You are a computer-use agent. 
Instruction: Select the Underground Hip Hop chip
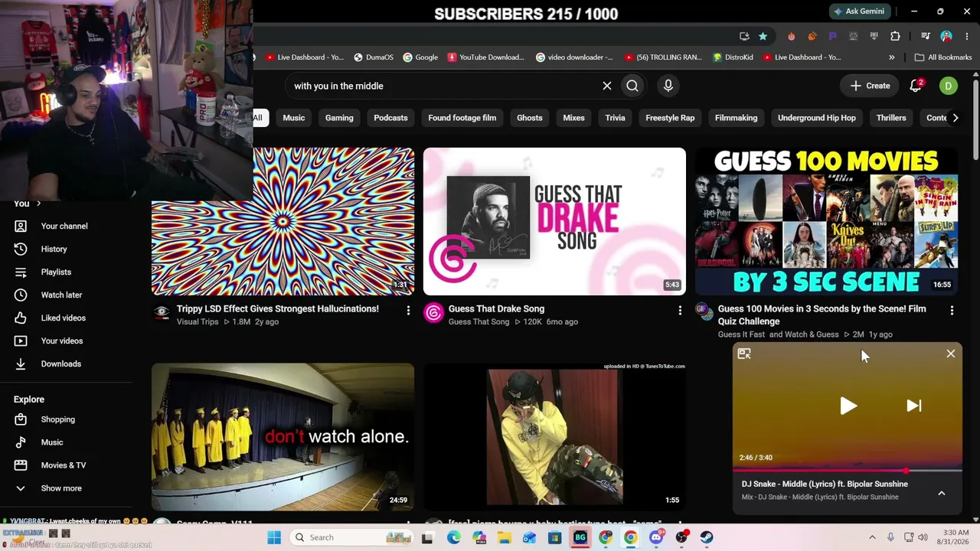click(x=817, y=118)
